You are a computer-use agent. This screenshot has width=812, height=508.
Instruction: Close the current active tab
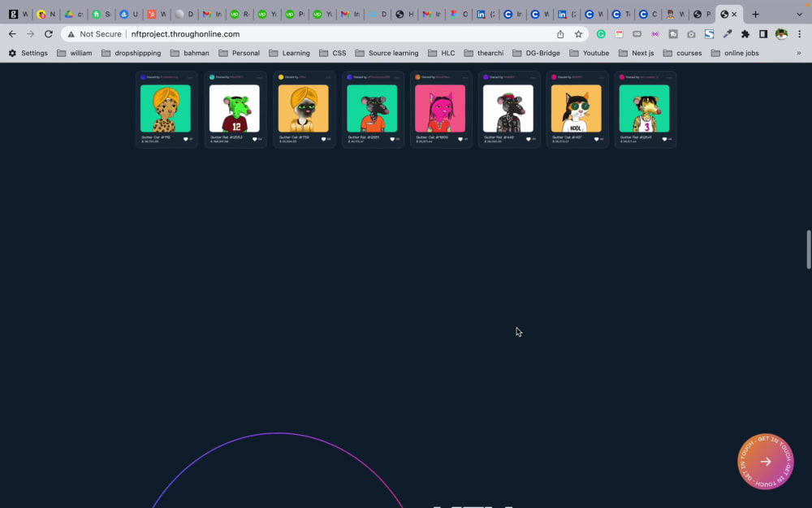pos(734,15)
